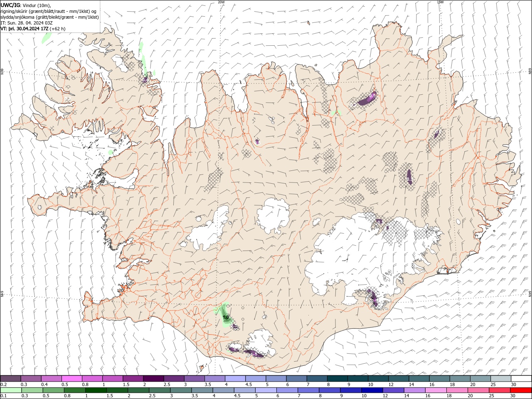Click the 'UWC/IG: Vindur (10m)' title line

[25, 5]
